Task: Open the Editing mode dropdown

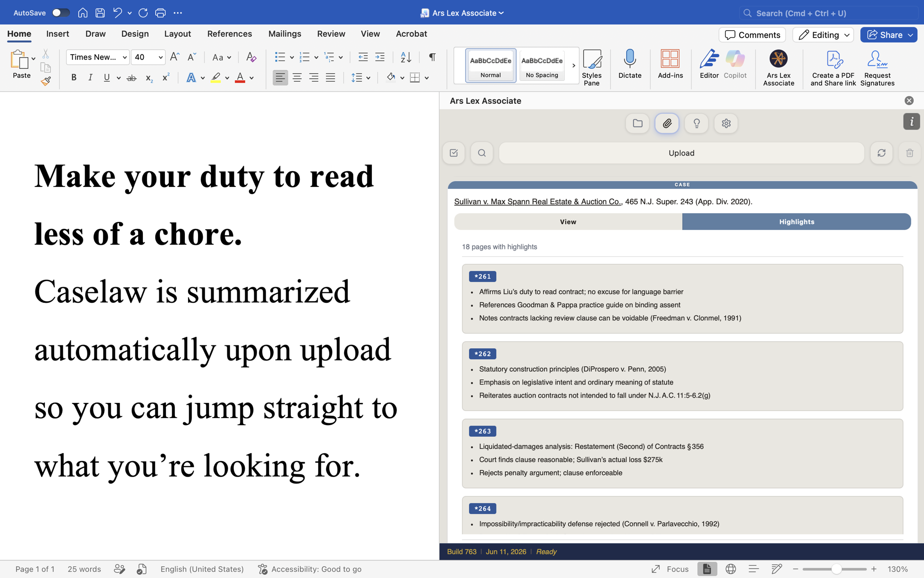Action: 824,34
